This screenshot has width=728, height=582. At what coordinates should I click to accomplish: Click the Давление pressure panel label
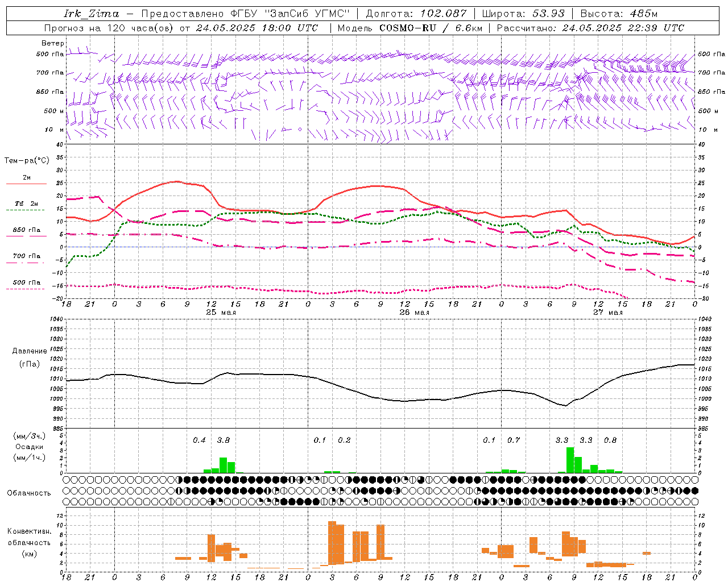point(29,351)
